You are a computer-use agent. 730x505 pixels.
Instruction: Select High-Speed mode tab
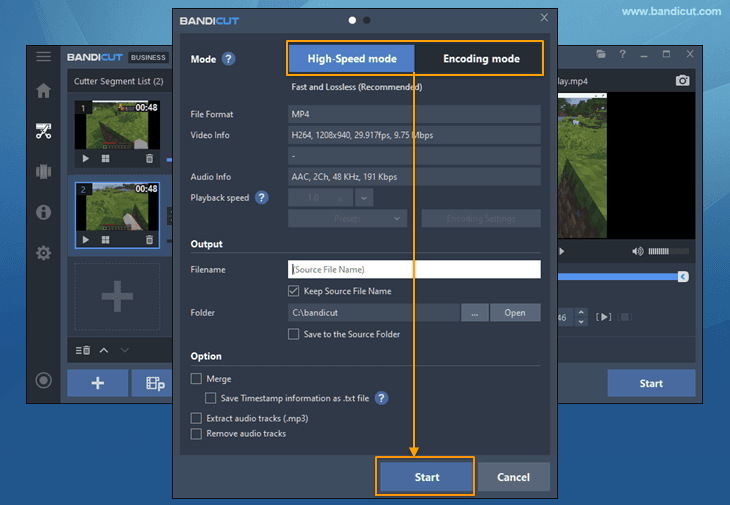(351, 59)
